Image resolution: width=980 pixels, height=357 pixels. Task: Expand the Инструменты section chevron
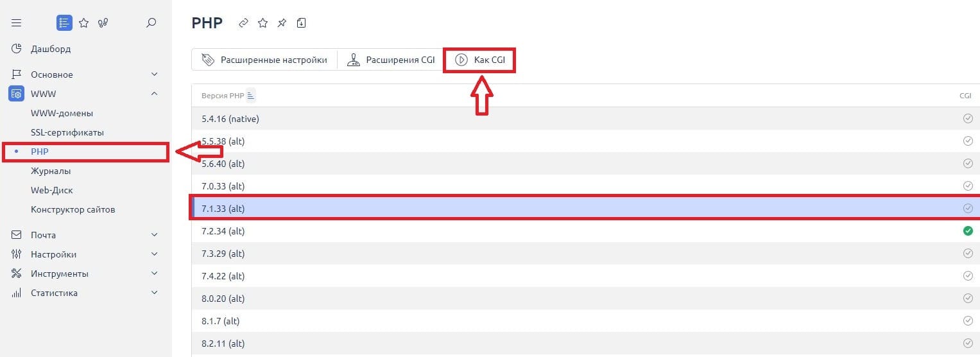coord(154,274)
